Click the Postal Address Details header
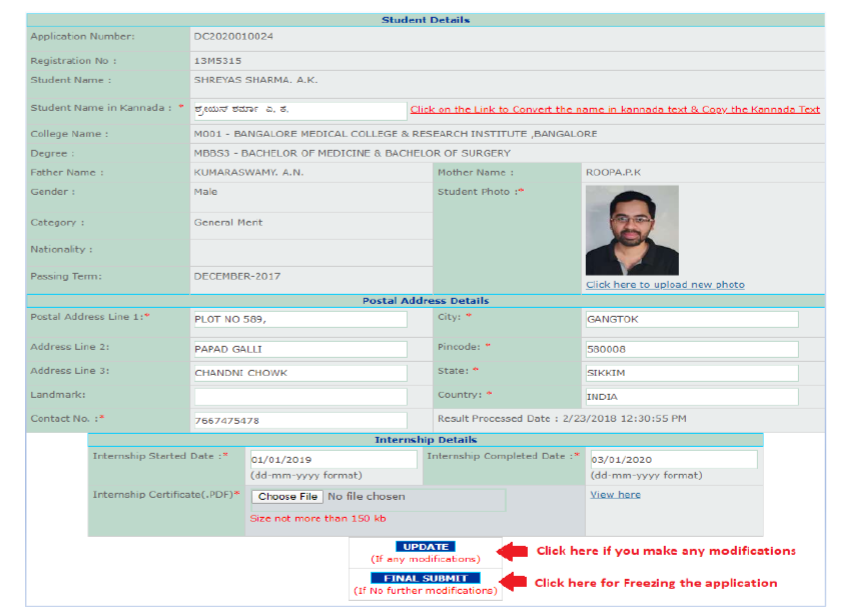 coord(425,300)
